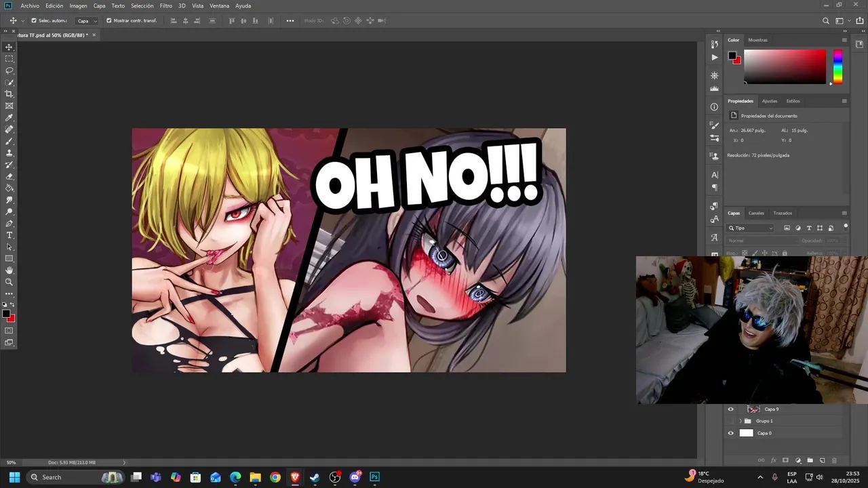868x488 pixels.
Task: Open the Tipo layer filter dropdown
Action: point(751,228)
